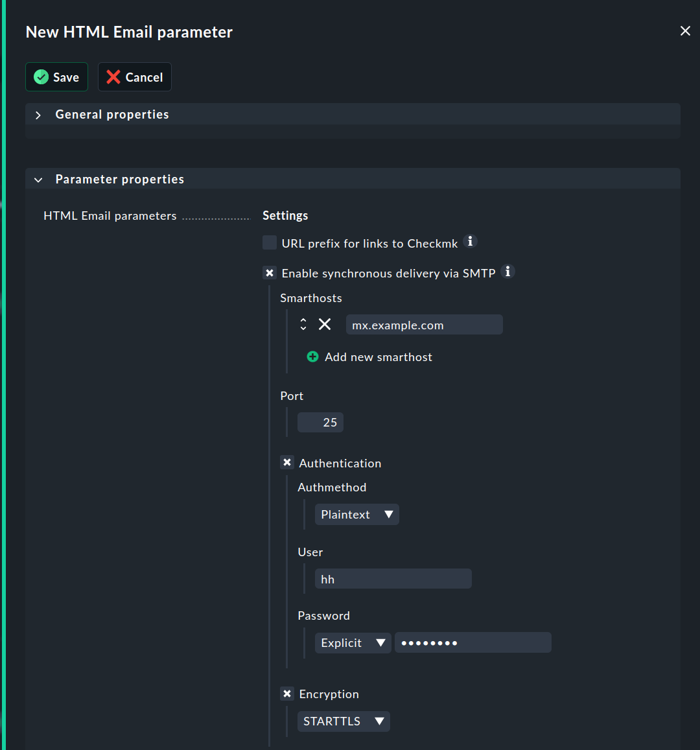This screenshot has height=750, width=700.
Task: Click the info icon next to synchronous SMTP delivery
Action: coord(508,271)
